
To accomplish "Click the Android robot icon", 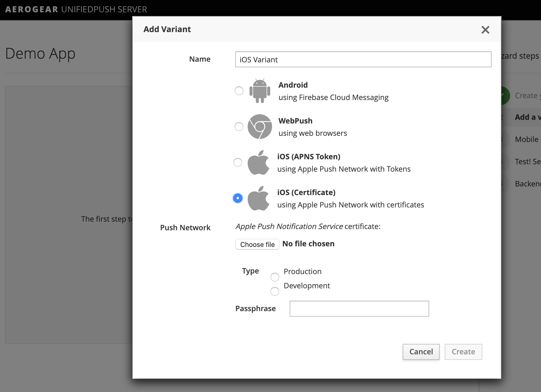I will click(x=260, y=91).
